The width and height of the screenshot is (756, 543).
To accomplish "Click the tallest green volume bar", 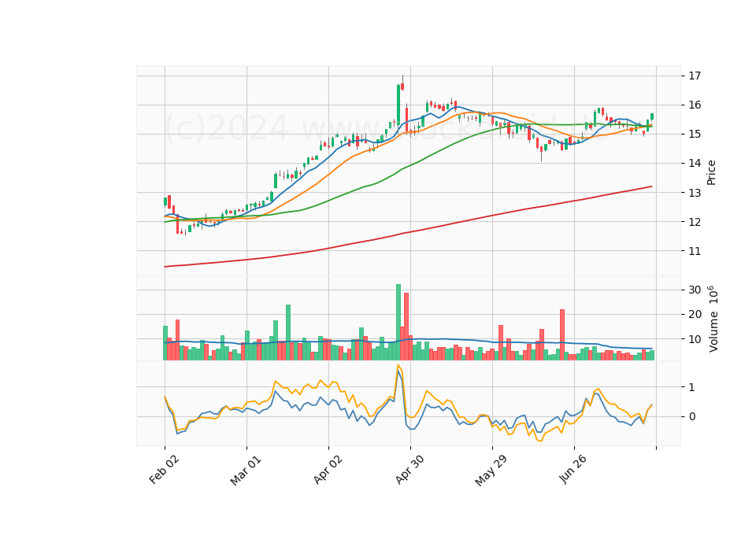I will [x=398, y=323].
